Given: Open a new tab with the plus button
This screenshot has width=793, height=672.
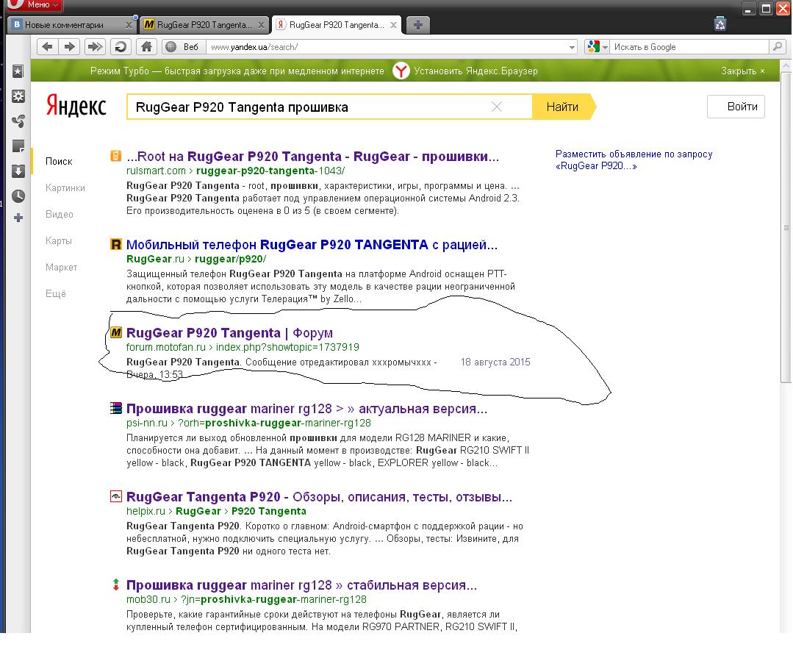Looking at the screenshot, I should pyautogui.click(x=417, y=25).
